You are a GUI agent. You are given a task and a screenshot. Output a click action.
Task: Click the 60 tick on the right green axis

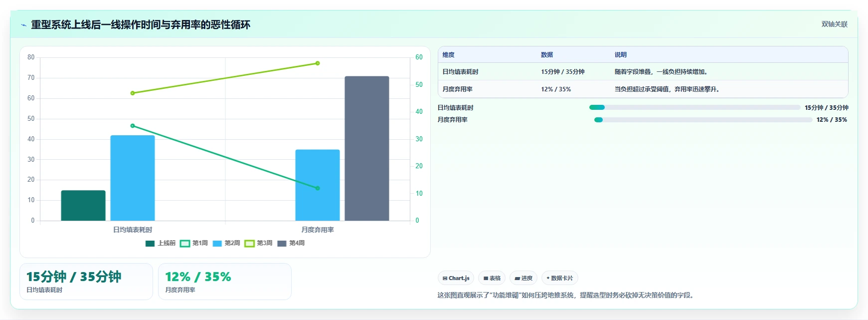pyautogui.click(x=419, y=57)
